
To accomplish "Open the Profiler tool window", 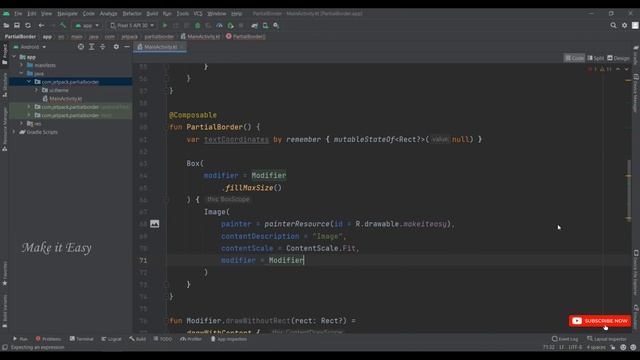I will 191,339.
